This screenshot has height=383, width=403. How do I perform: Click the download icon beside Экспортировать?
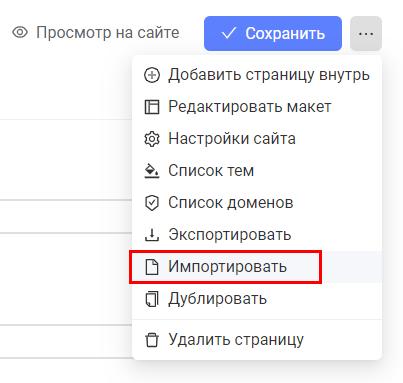point(152,235)
